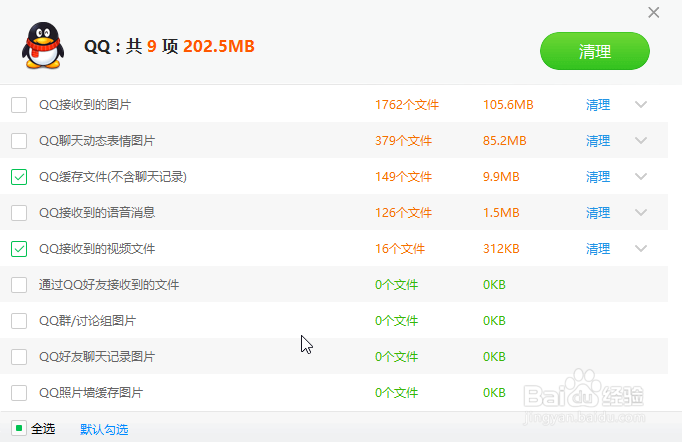Click the 312KB size value
This screenshot has width=682, height=442.
pyautogui.click(x=501, y=249)
